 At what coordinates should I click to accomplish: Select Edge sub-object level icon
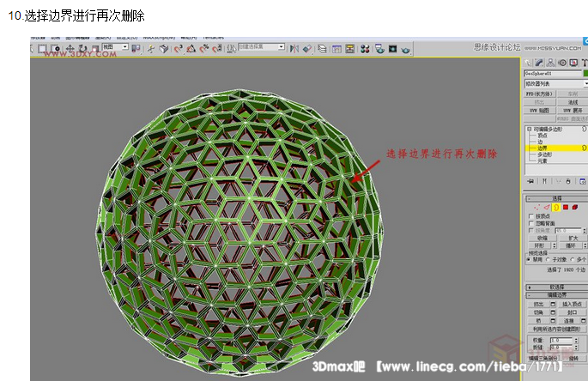point(547,208)
